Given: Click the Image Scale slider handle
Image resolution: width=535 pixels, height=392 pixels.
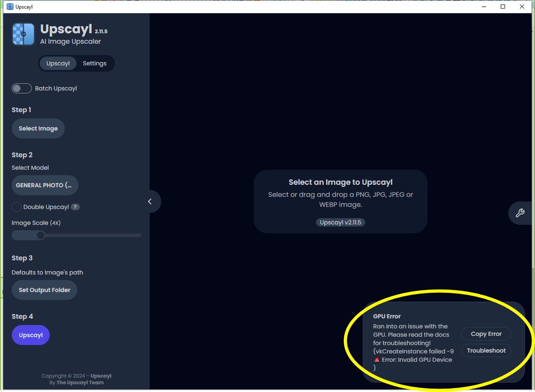Looking at the screenshot, I should [41, 235].
